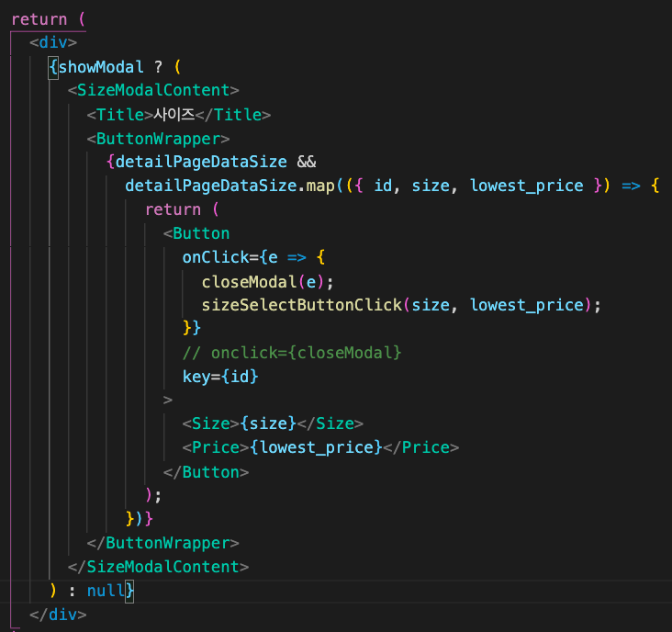Click the key={id} attribute

(220, 377)
